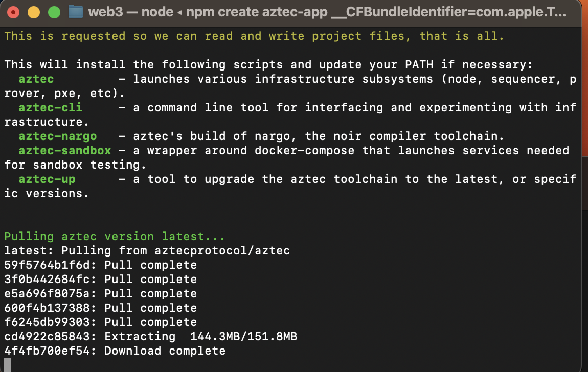Click the red close window button
This screenshot has width=588, height=372.
coord(13,12)
